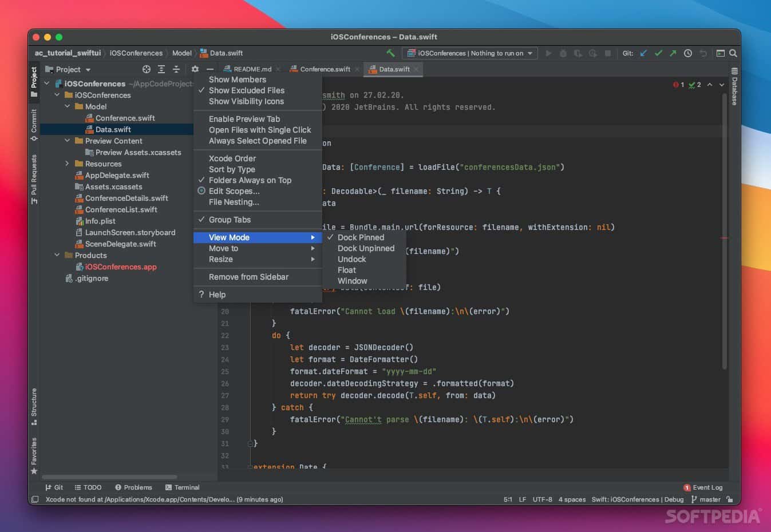Image resolution: width=771 pixels, height=532 pixels.
Task: Open the TODO tool window
Action: click(x=88, y=487)
